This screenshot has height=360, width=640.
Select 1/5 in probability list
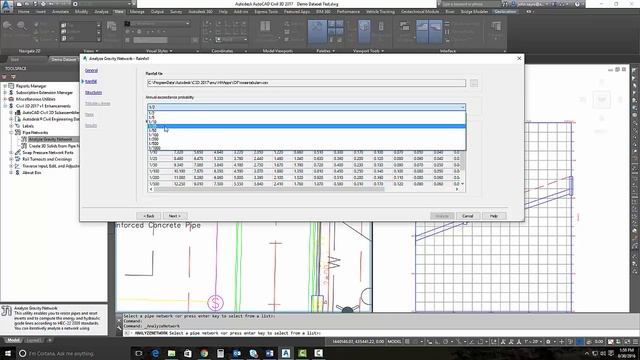(x=306, y=118)
